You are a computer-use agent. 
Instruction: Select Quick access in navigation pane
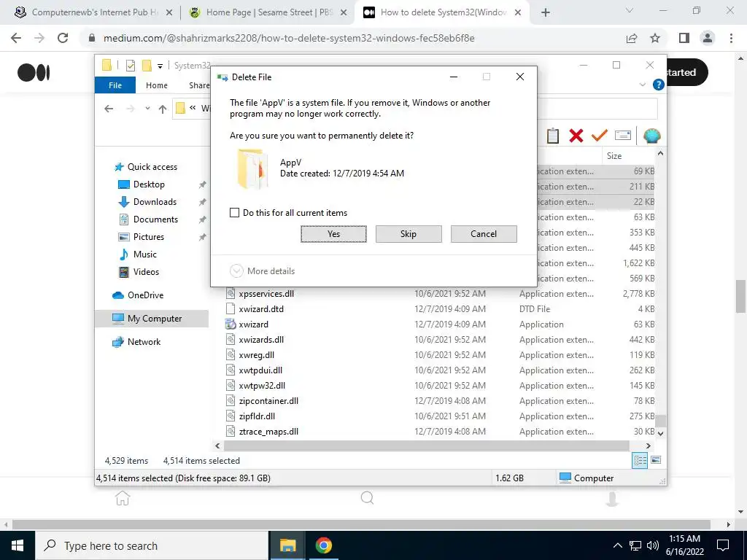tap(152, 167)
